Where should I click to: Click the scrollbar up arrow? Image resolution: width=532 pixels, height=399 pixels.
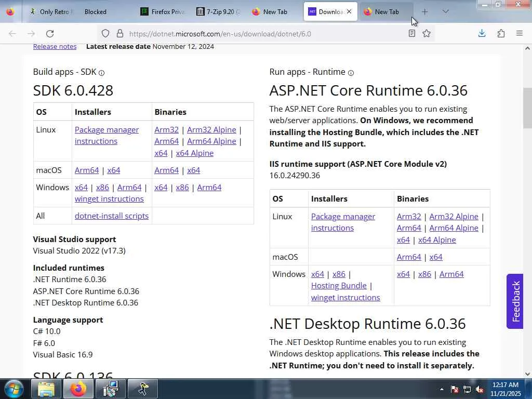click(x=527, y=48)
